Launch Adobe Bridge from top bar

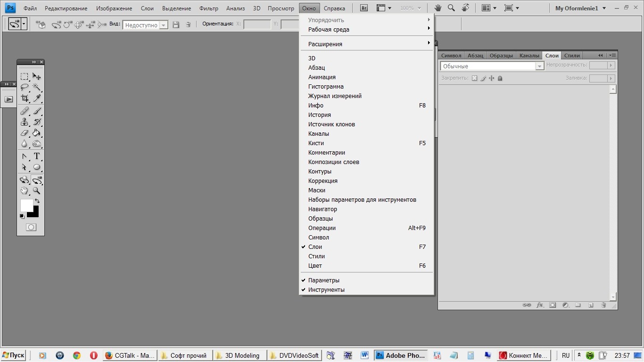pos(363,8)
